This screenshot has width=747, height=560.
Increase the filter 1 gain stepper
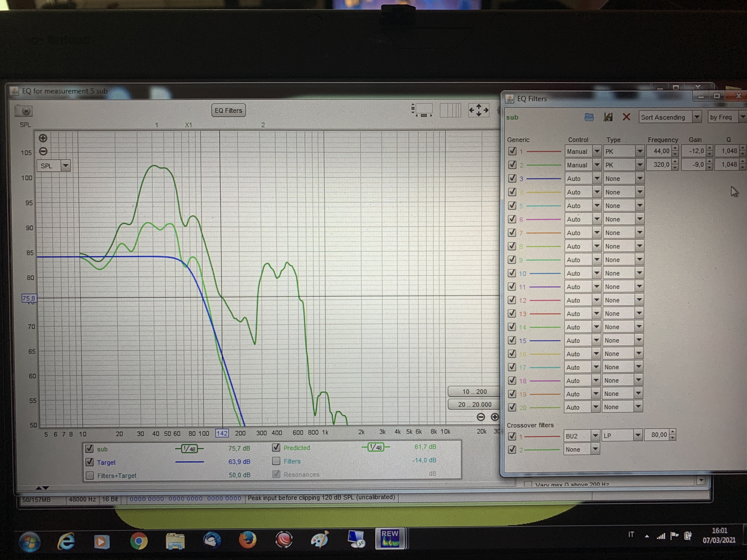(x=710, y=148)
